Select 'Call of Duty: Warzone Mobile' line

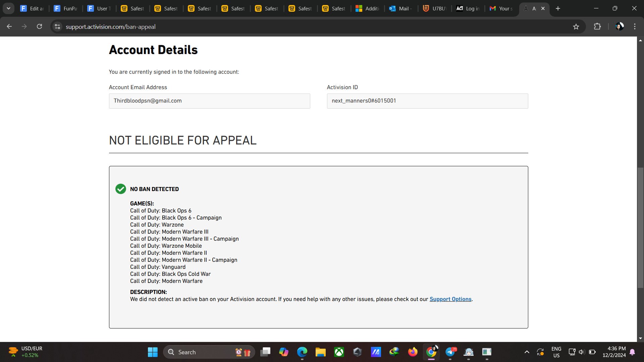click(x=166, y=246)
